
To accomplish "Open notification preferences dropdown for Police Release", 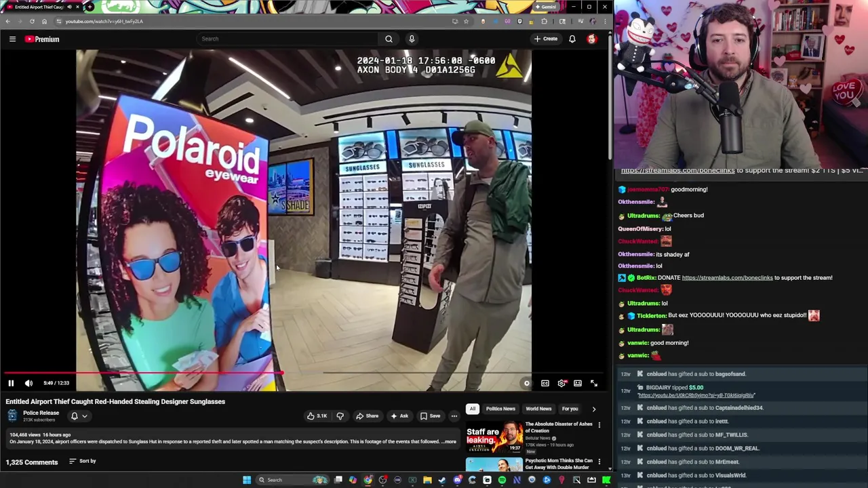I will (79, 416).
